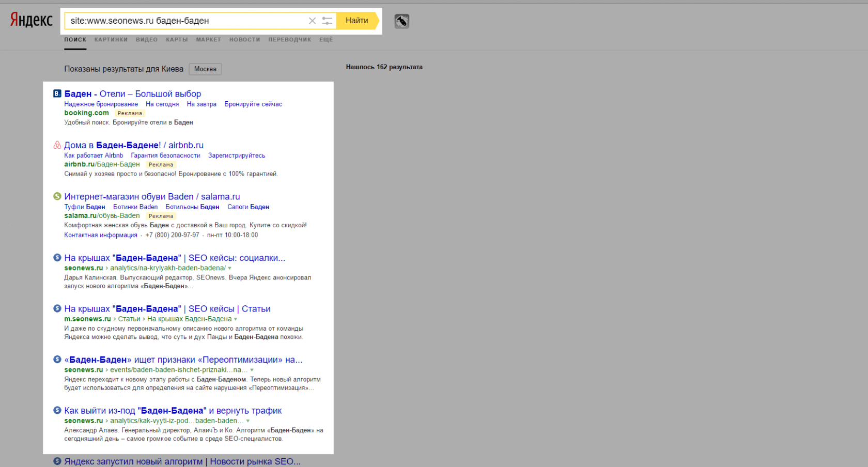Image resolution: width=868 pixels, height=467 pixels.
Task: Switch to the Маркет tab
Action: pos(208,40)
